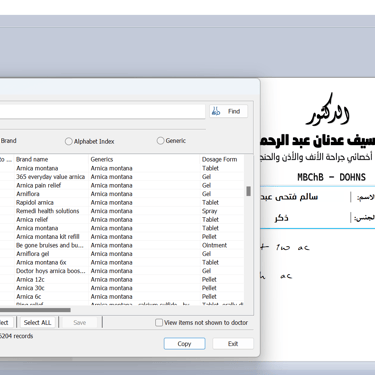Sort by Dosage Form column header
The width and height of the screenshot is (375, 375).
click(x=222, y=159)
